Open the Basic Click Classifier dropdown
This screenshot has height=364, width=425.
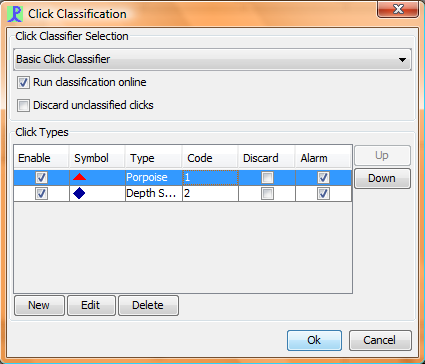pyautogui.click(x=212, y=59)
